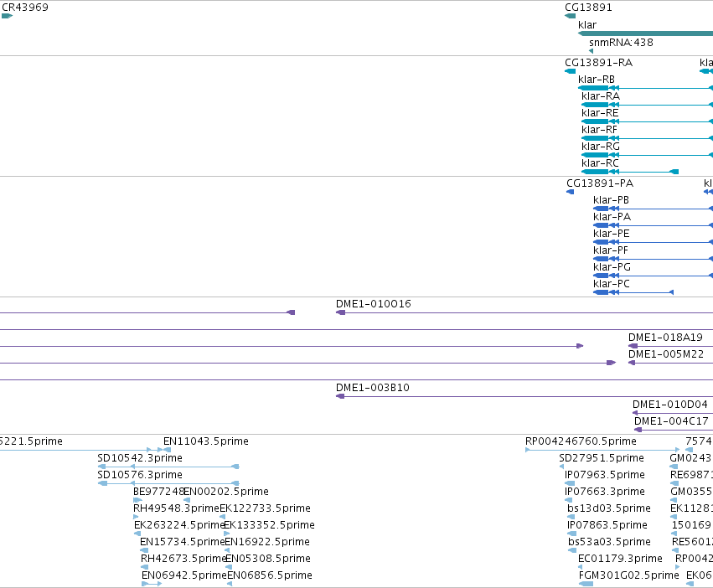Click the EN05308.5prime EST label
713x588 pixels.
[x=268, y=560]
